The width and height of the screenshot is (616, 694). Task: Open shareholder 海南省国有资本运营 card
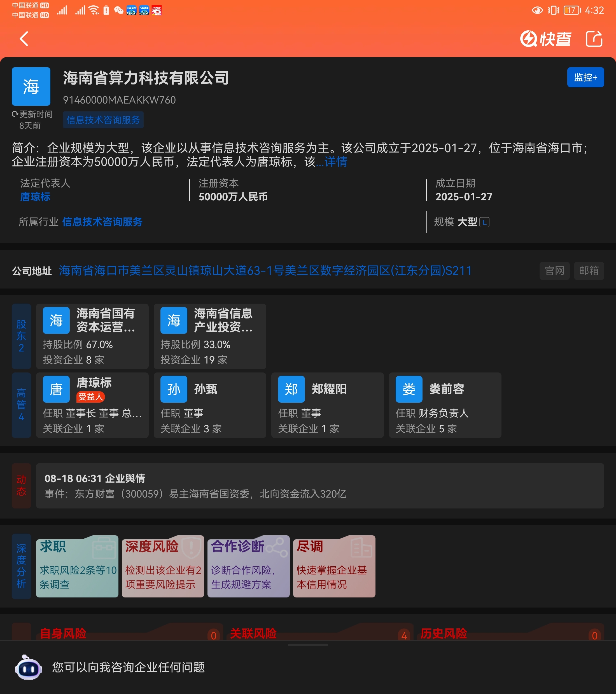pyautogui.click(x=92, y=336)
